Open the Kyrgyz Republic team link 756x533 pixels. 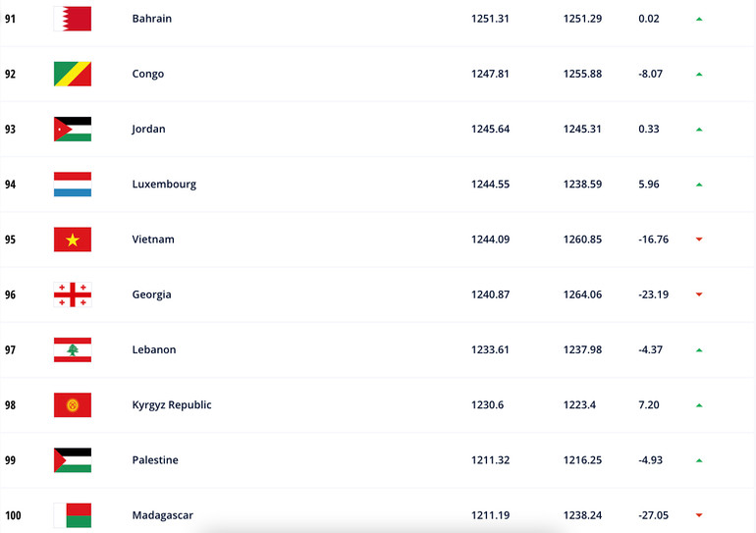(x=172, y=404)
